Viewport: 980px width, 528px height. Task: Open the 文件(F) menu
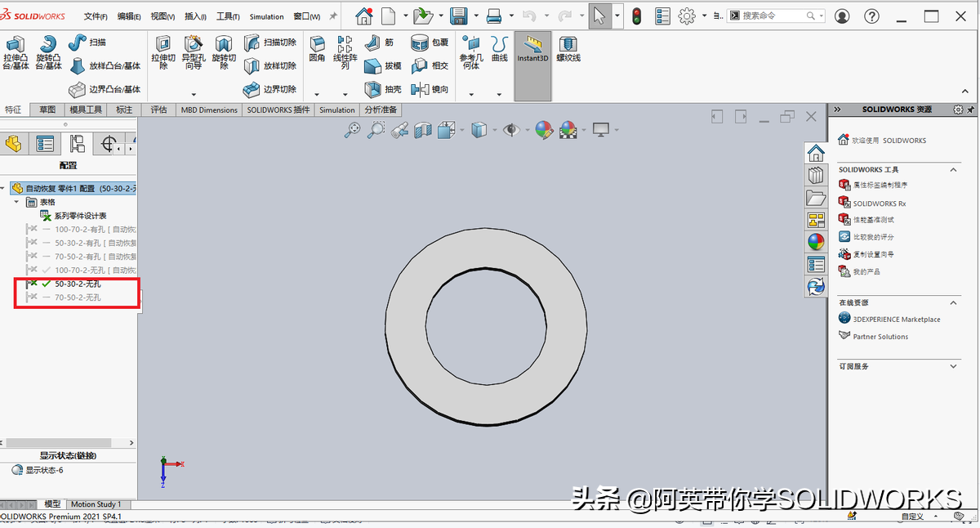click(96, 16)
